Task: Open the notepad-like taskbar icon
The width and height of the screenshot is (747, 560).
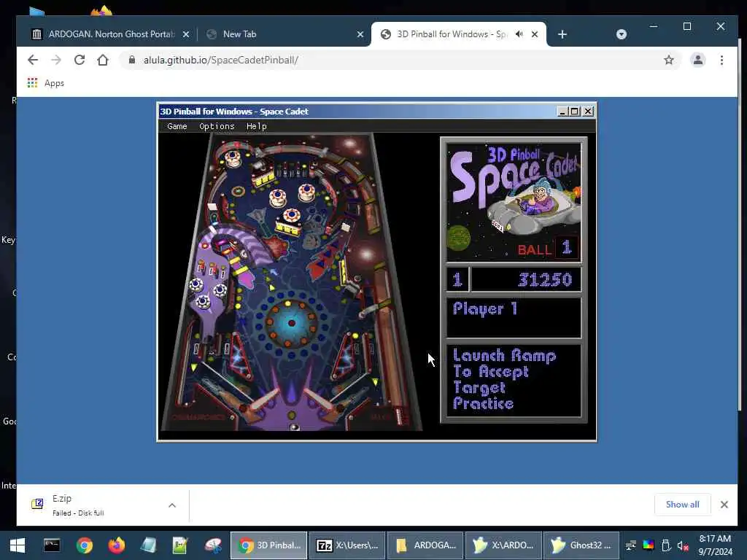Action: click(148, 545)
